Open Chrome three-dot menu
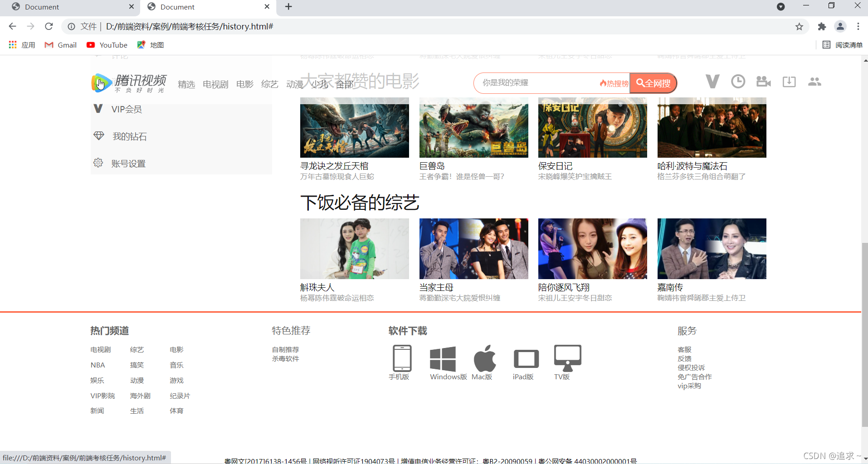 click(858, 26)
